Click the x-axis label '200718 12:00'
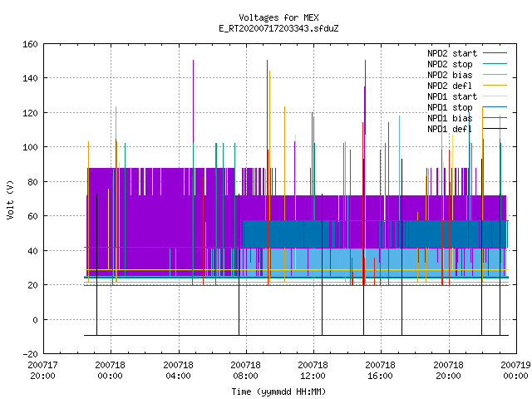532x399 pixels. [313, 371]
